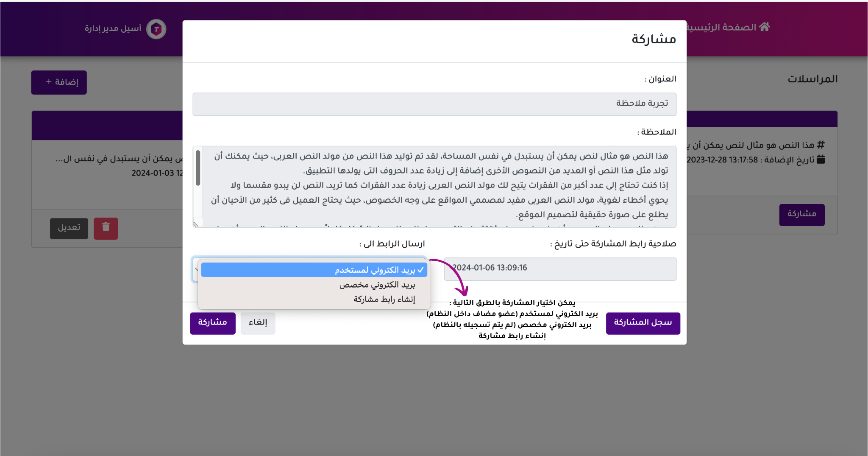Click the hash icon on message card
This screenshot has height=456, width=868.
821,145
